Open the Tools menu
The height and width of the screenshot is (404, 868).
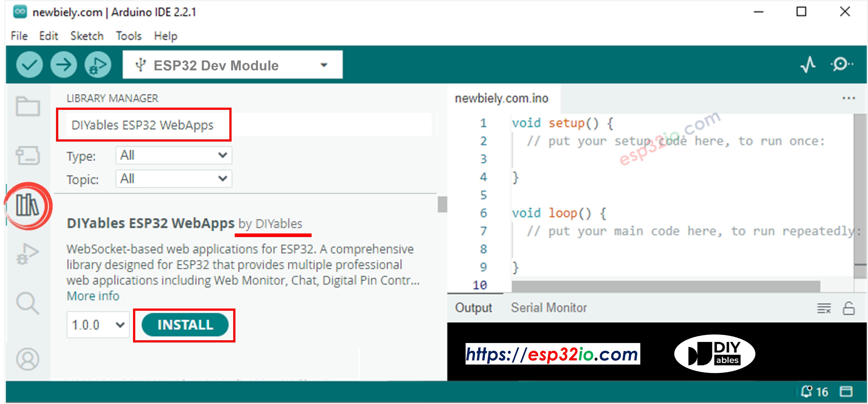coord(128,36)
